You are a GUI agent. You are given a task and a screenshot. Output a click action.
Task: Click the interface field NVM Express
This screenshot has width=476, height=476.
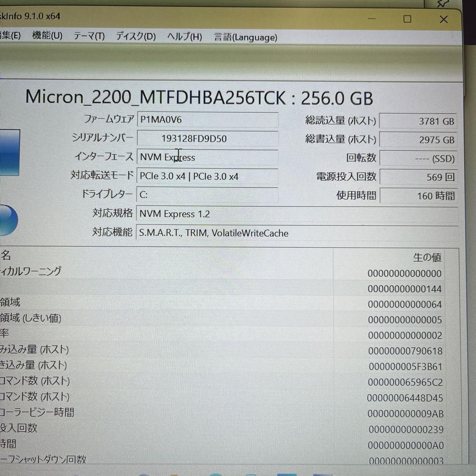pos(207,157)
